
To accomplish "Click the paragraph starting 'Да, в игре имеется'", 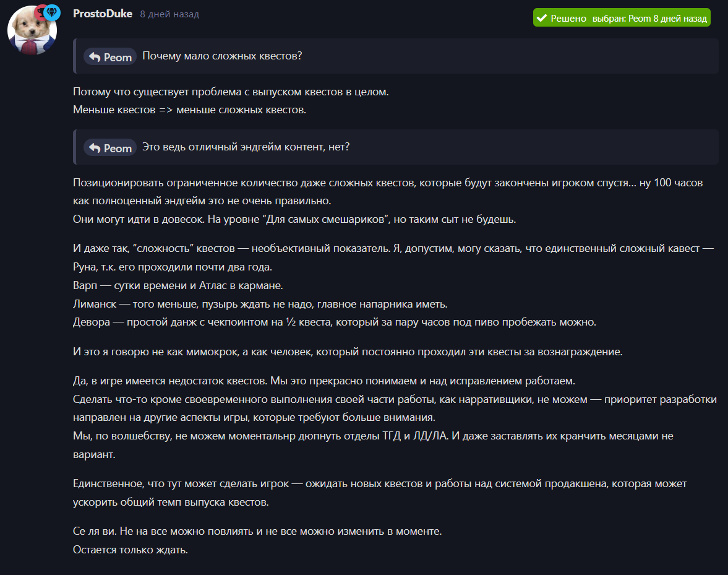I will (395, 418).
